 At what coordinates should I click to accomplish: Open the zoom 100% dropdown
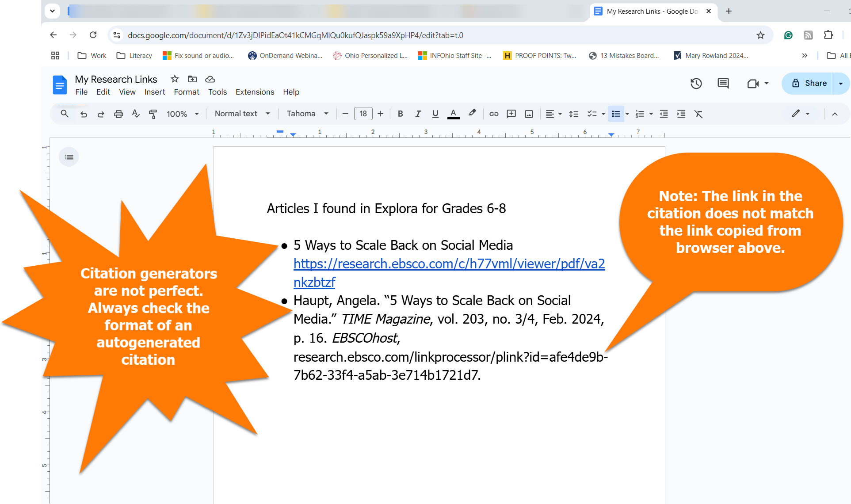click(183, 114)
